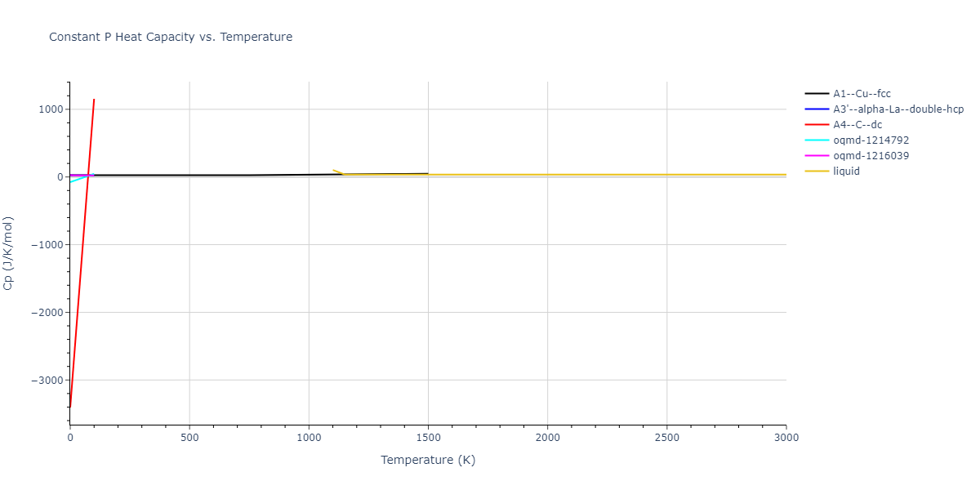The image size is (980, 490).
Task: Click the 1500 tick label on x-axis
Action: pyautogui.click(x=428, y=438)
